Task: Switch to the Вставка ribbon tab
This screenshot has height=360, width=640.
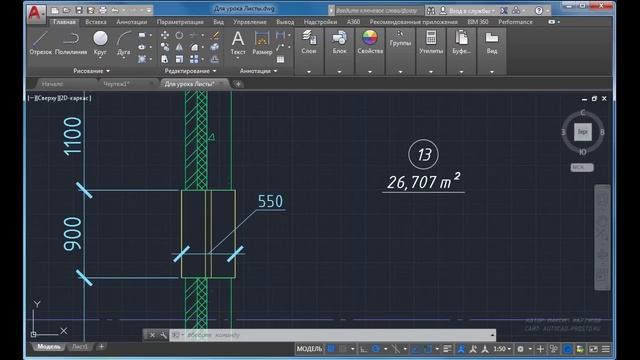Action: point(96,22)
